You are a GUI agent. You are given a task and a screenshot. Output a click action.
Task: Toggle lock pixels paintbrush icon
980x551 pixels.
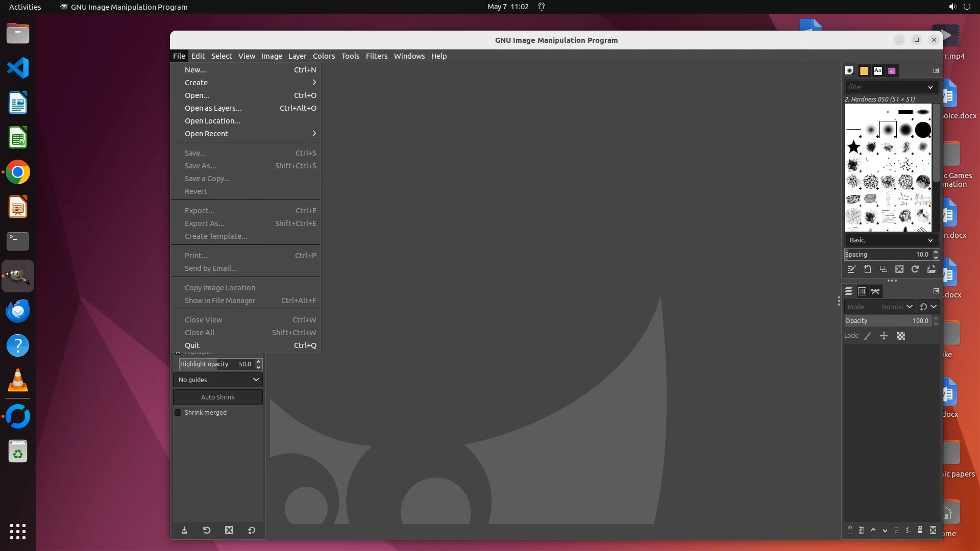868,336
